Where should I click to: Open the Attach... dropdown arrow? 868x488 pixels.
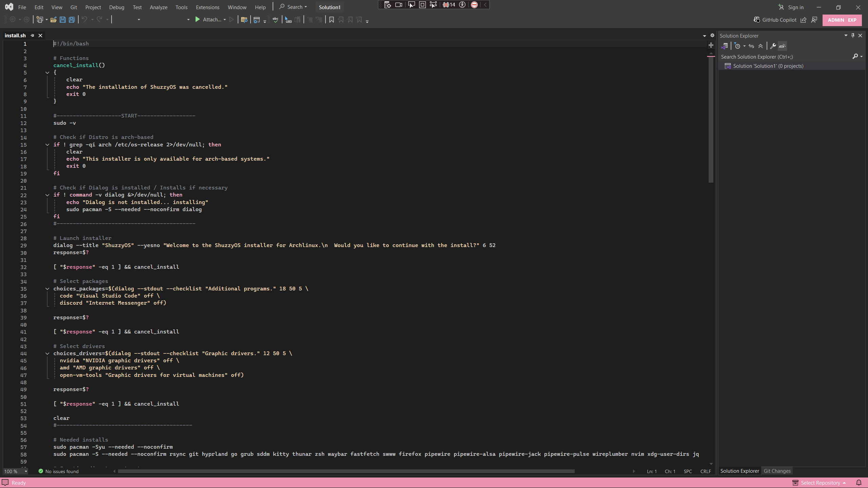[x=224, y=20]
